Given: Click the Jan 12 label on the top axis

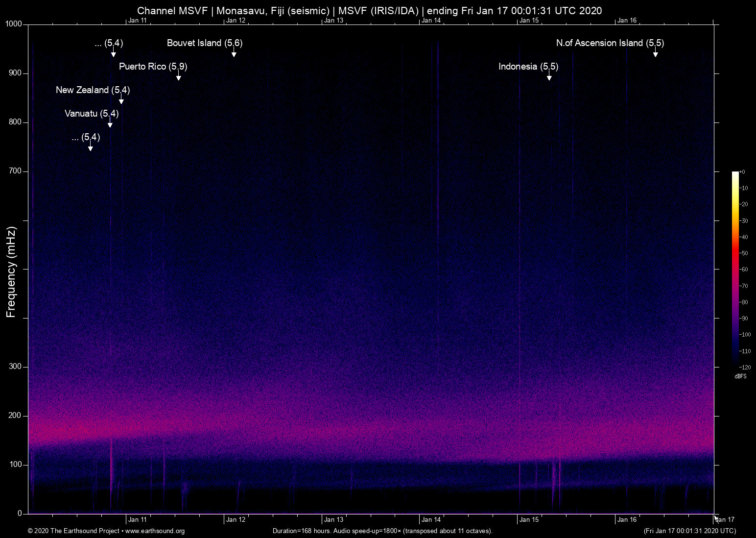Looking at the screenshot, I should tap(236, 21).
